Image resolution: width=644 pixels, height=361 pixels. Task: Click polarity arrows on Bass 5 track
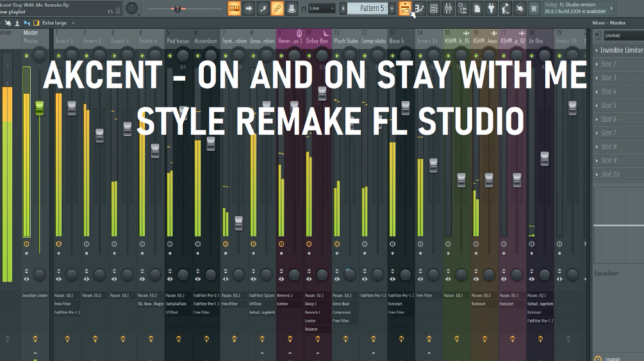393,271
